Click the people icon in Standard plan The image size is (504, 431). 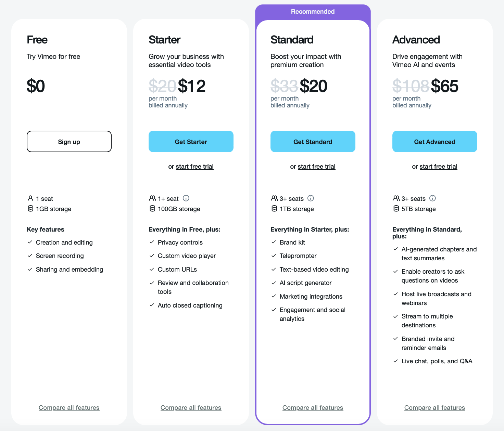274,198
